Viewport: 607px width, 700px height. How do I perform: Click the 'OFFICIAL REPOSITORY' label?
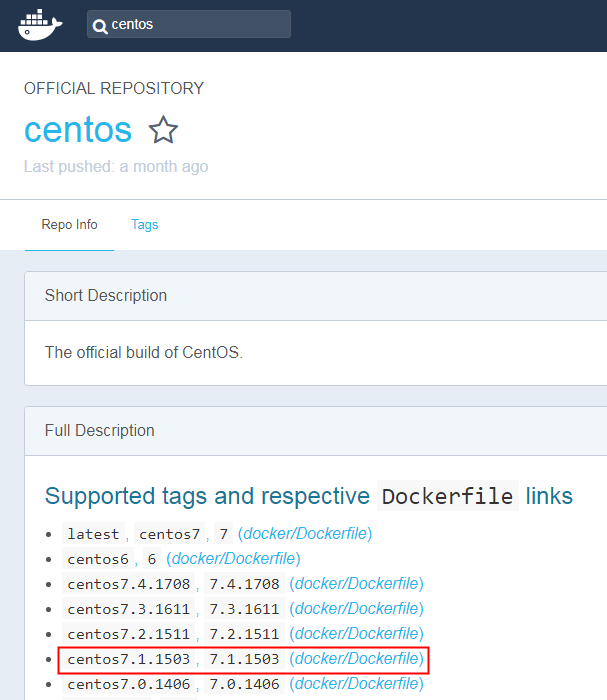pos(114,88)
